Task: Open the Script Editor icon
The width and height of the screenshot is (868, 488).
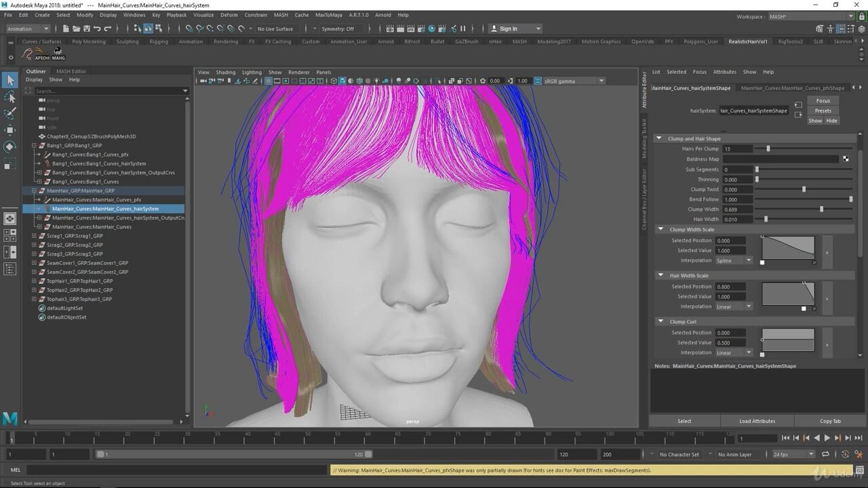Action: pos(859,470)
